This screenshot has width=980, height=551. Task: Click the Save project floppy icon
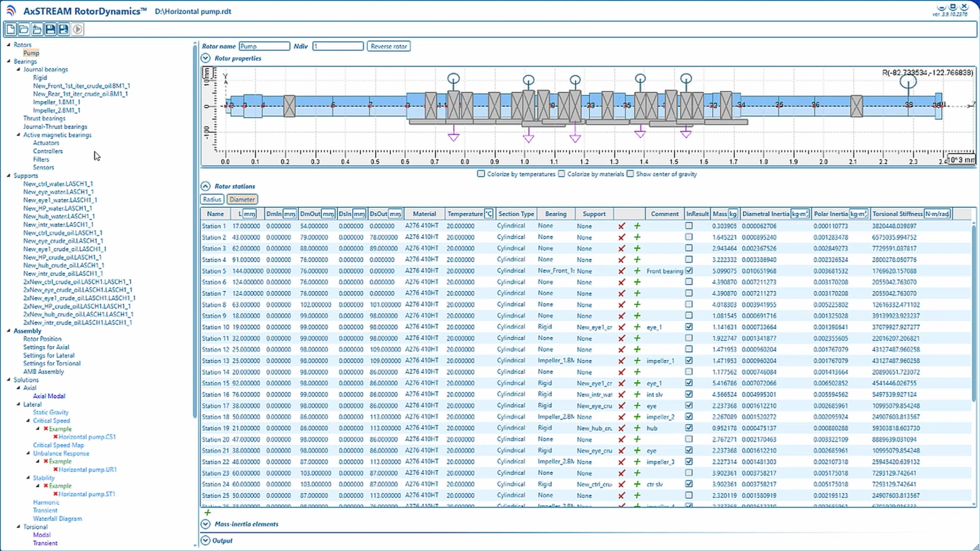click(x=51, y=29)
